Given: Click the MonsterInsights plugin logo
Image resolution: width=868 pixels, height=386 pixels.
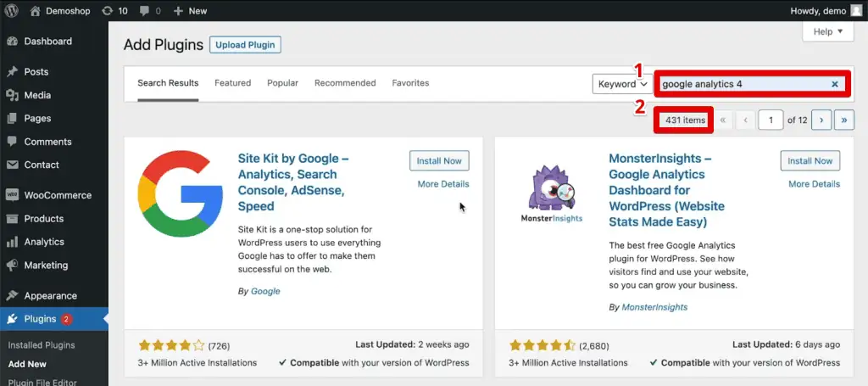Looking at the screenshot, I should (x=551, y=193).
